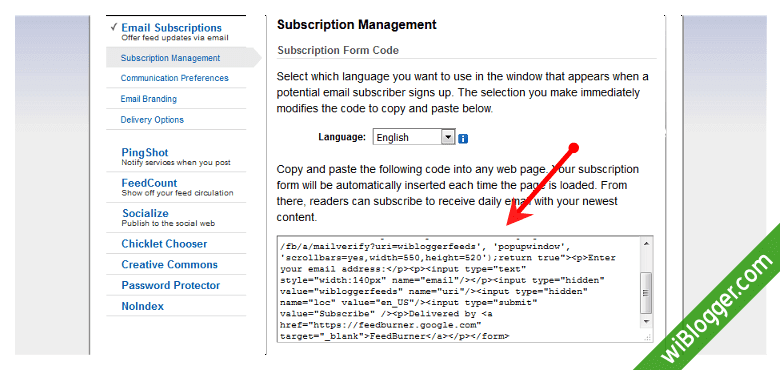Open Password Protector service
Viewport: 780px width, 370px height.
click(x=171, y=285)
